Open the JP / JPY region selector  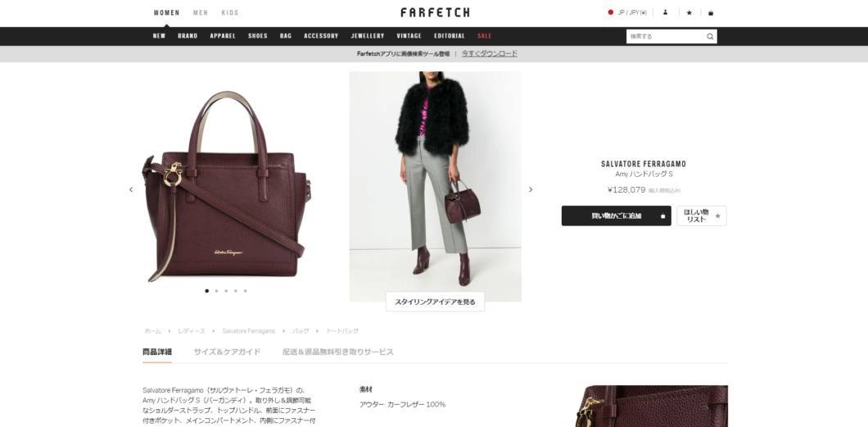pyautogui.click(x=627, y=12)
